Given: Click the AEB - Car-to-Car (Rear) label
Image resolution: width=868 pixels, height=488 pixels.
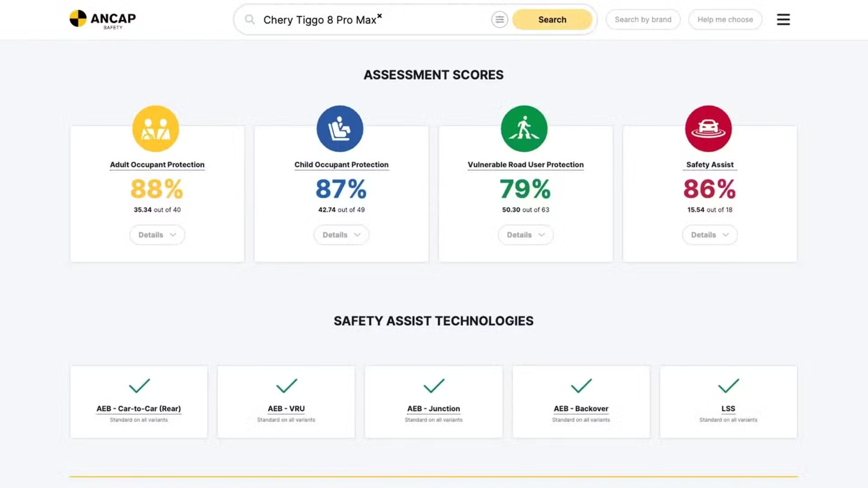Looking at the screenshot, I should [139, 408].
